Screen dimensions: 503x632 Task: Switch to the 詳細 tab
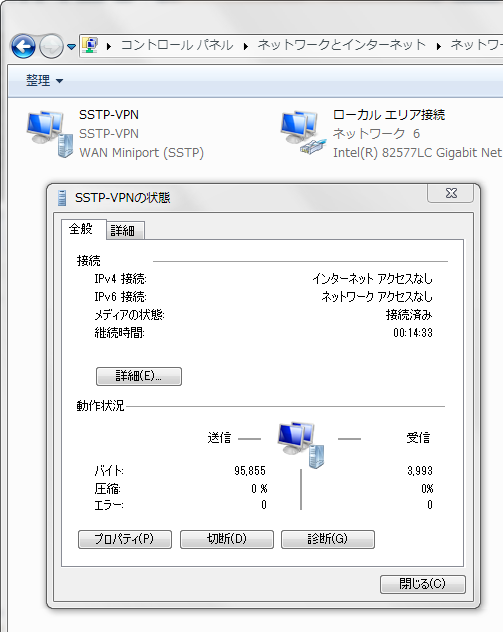[125, 231]
